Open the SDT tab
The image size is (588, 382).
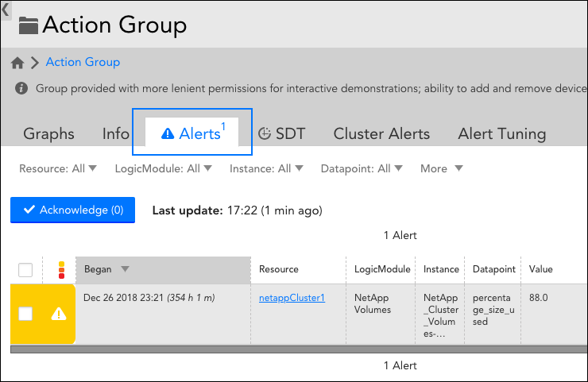point(281,134)
